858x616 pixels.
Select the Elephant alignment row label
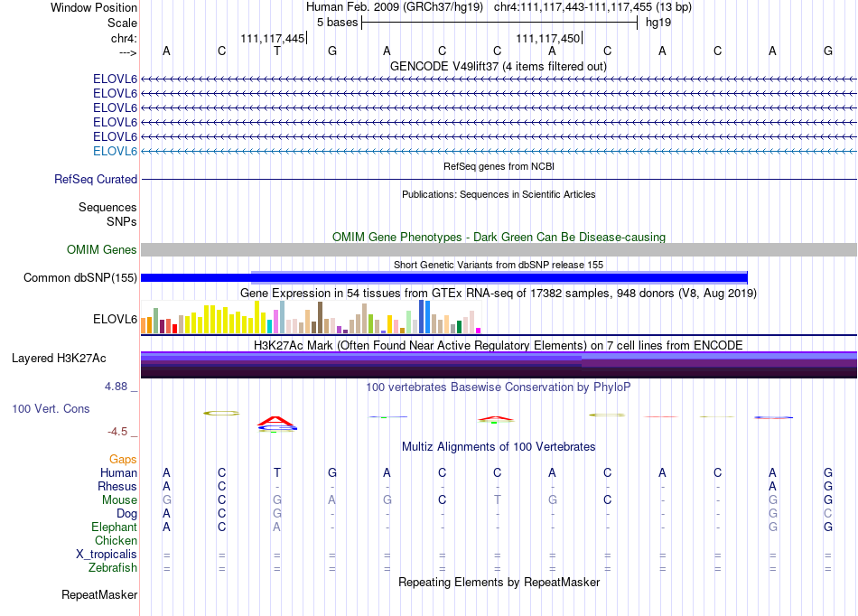[114, 527]
